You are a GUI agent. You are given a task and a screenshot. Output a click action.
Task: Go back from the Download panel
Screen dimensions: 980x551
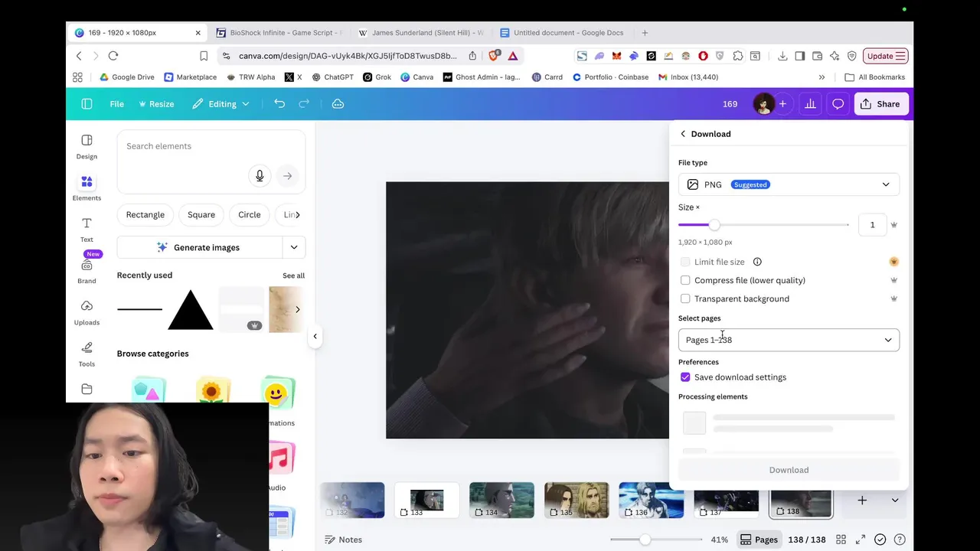683,134
